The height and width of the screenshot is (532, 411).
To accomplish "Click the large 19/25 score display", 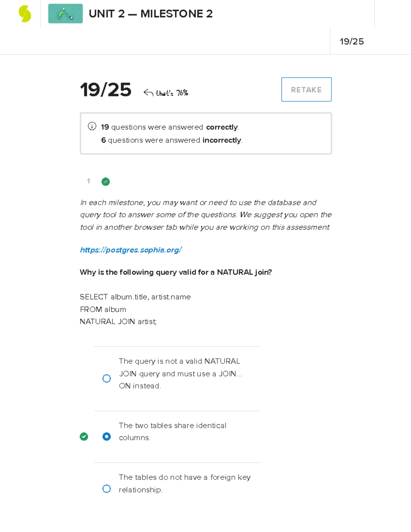I will point(105,90).
